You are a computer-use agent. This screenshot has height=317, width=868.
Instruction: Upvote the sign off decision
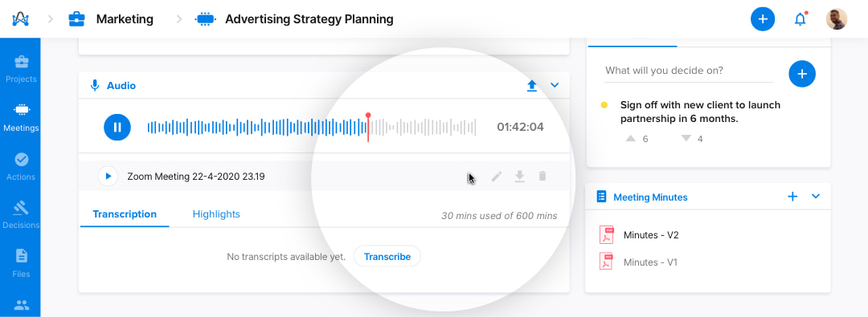pyautogui.click(x=631, y=138)
